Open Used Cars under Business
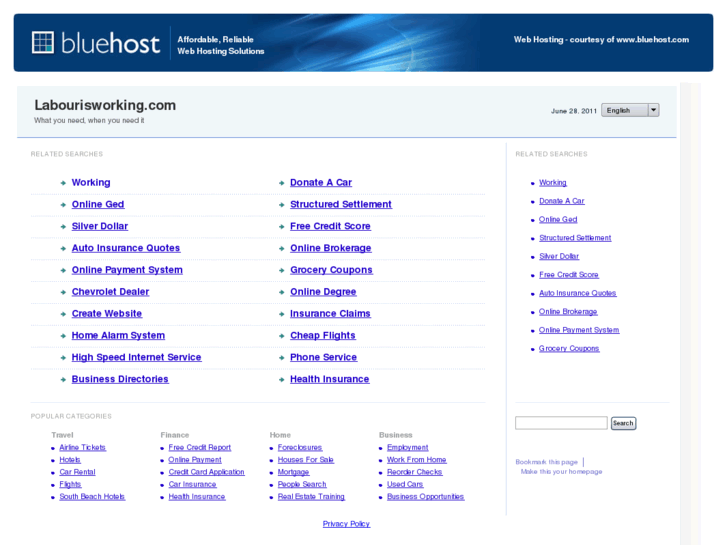The width and height of the screenshot is (727, 545). tap(405, 484)
